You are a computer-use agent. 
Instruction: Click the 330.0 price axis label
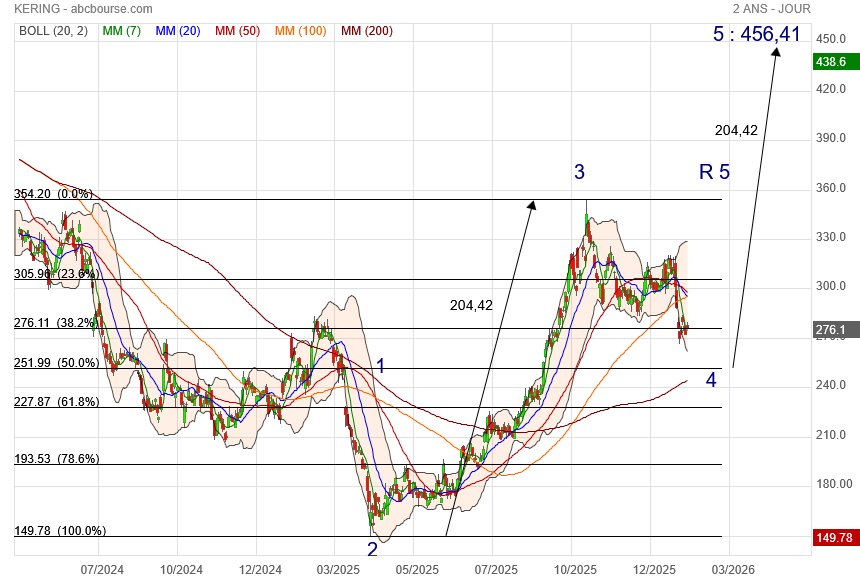pos(830,237)
